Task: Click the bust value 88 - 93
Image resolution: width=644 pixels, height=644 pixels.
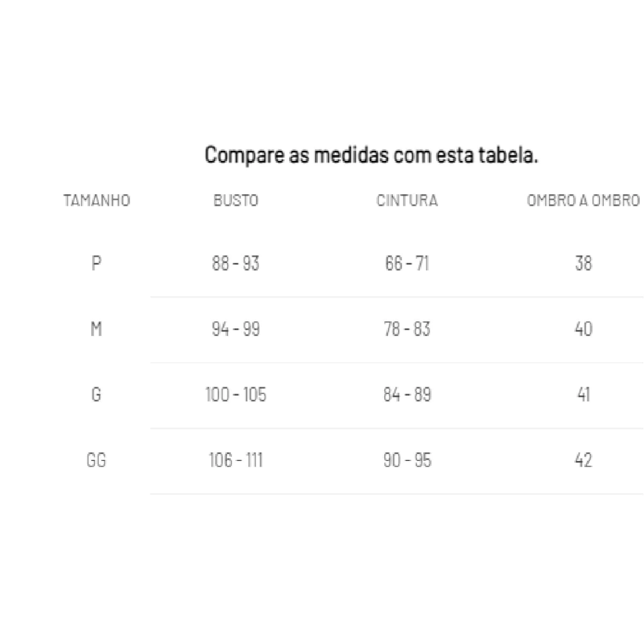Action: click(236, 264)
